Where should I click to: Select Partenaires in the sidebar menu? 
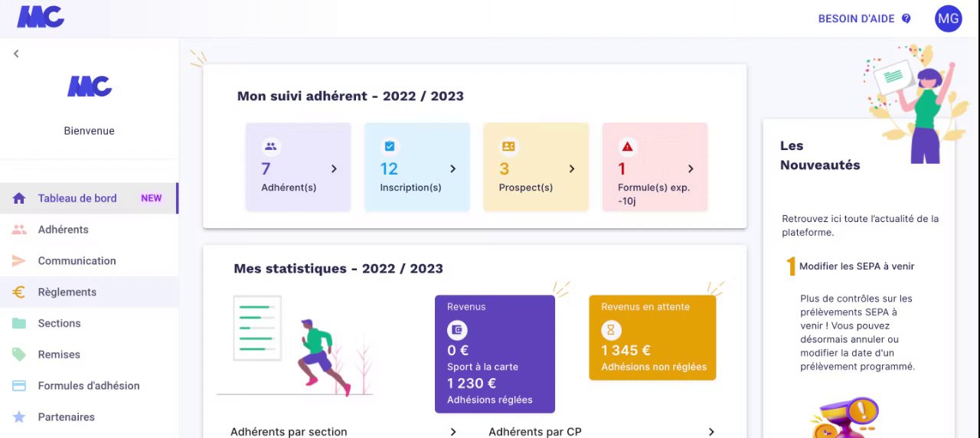pos(66,417)
